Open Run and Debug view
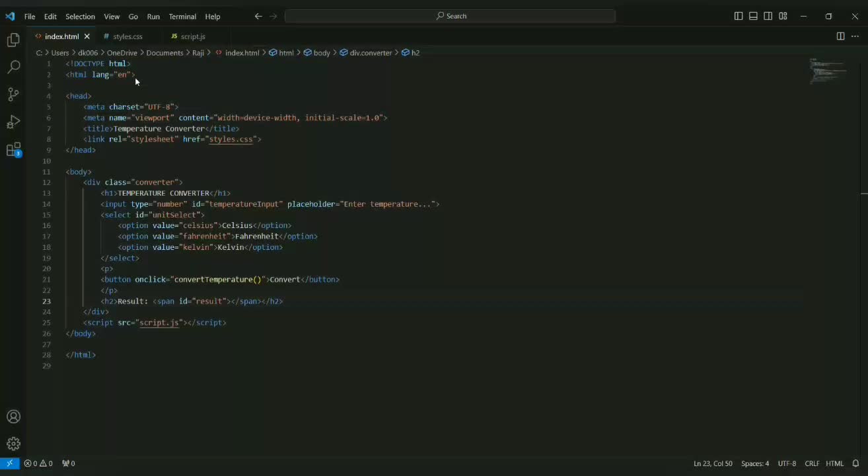The width and height of the screenshot is (868, 476). pyautogui.click(x=13, y=122)
